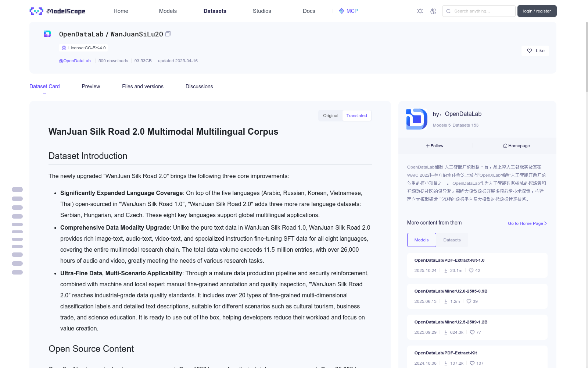
Task: Click the License:CC-BY-4.0 tag
Action: click(x=83, y=48)
